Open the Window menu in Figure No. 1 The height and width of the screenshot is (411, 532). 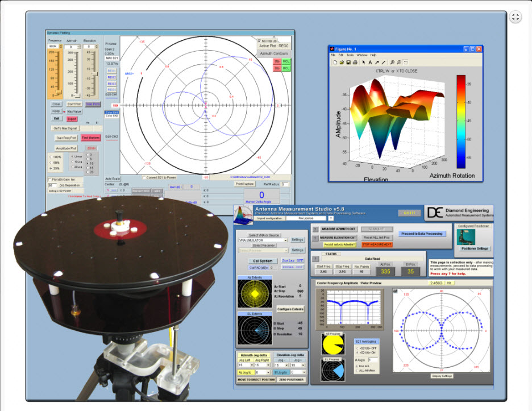pyautogui.click(x=362, y=55)
